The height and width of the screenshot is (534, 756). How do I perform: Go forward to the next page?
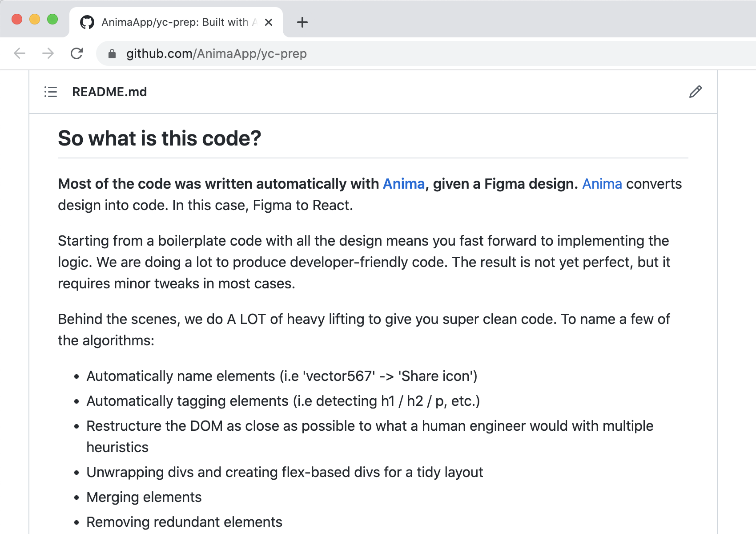coord(48,53)
